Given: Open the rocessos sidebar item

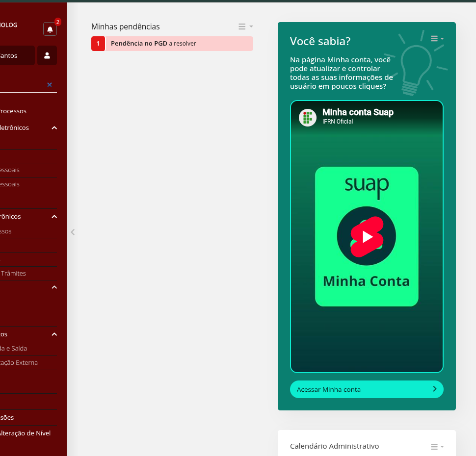Looking at the screenshot, I should click(x=13, y=111).
